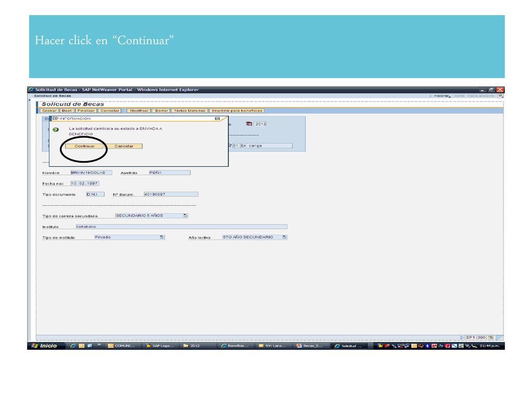
Task: Click the Tipo documento D.N.I. field
Action: tap(96, 194)
